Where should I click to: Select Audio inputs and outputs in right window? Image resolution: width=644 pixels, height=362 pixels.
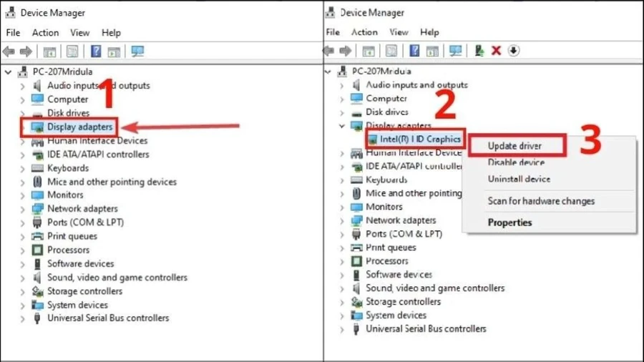click(x=416, y=85)
